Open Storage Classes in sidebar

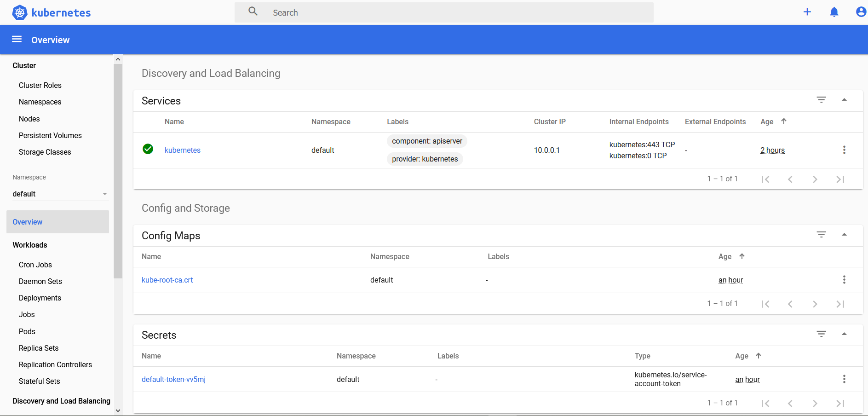[x=45, y=152]
